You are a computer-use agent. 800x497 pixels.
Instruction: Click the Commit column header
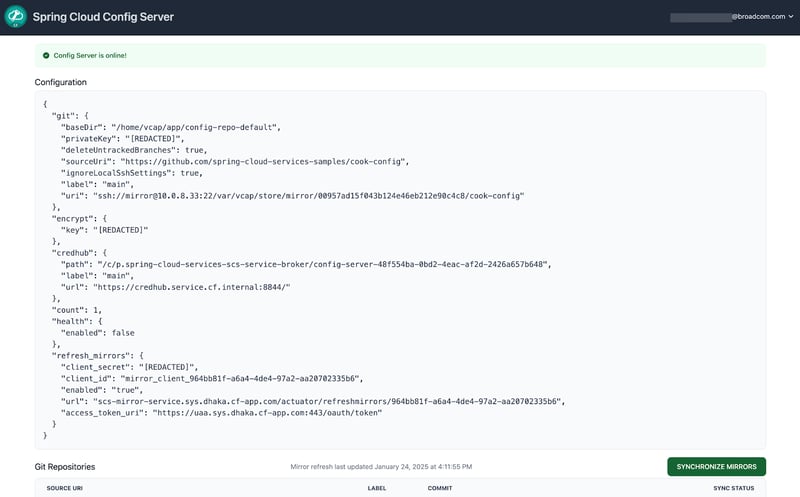(440, 489)
